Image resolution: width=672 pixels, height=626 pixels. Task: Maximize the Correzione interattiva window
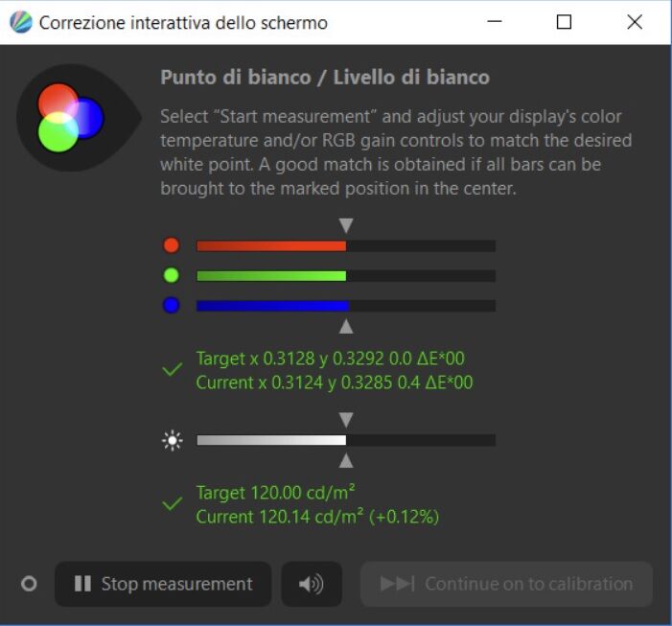pyautogui.click(x=564, y=22)
